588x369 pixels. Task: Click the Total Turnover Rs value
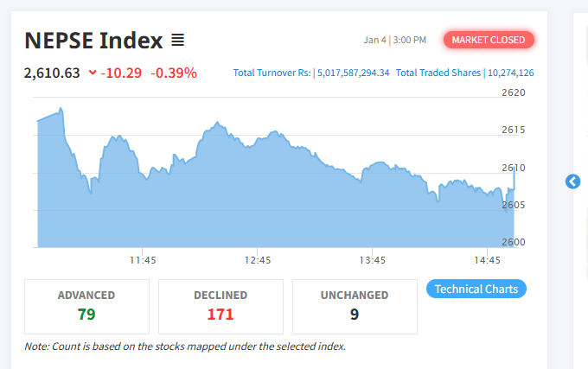pyautogui.click(x=354, y=73)
